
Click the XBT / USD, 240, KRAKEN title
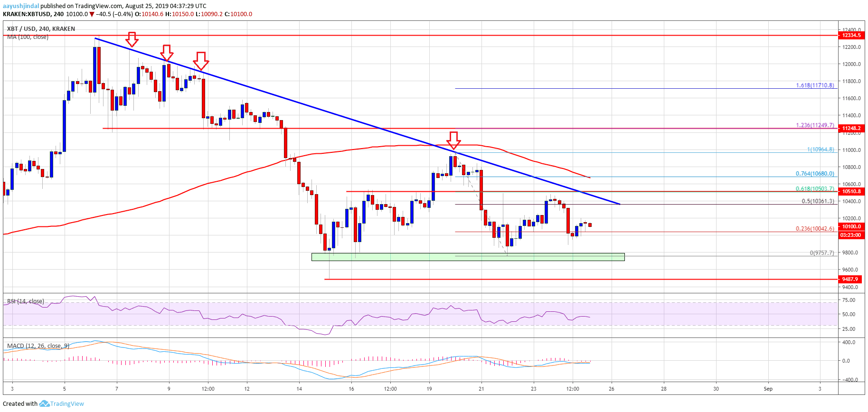coord(41,28)
